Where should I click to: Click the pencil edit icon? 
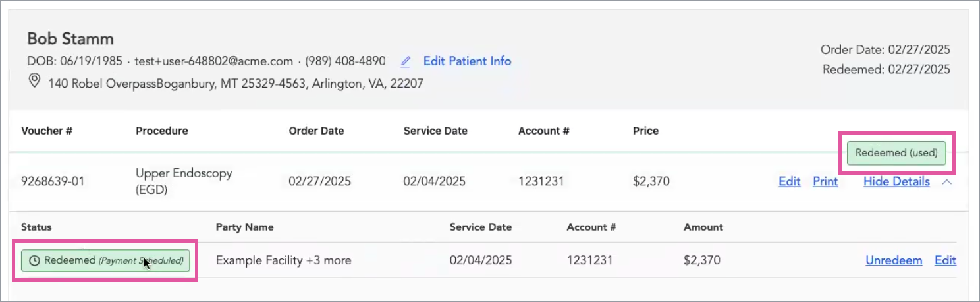406,61
